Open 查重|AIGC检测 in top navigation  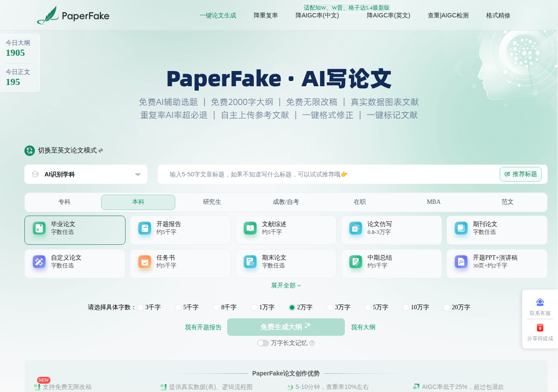448,15
